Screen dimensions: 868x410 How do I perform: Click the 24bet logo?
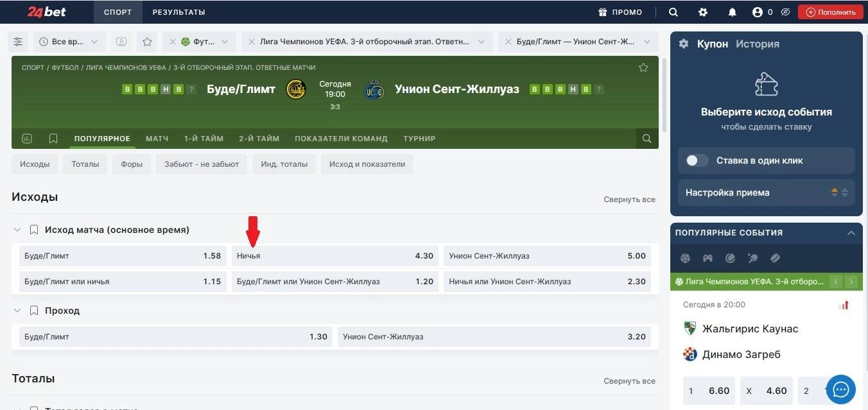coord(46,12)
